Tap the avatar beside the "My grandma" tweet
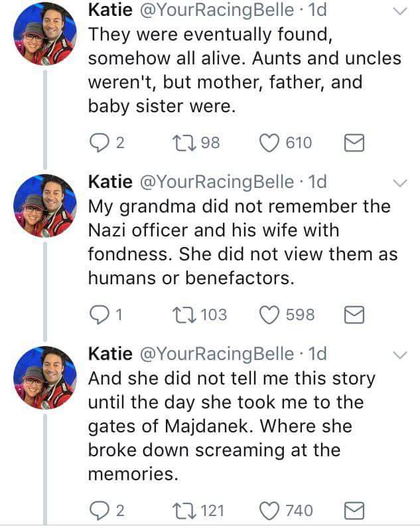This screenshot has width=420, height=528. click(44, 206)
